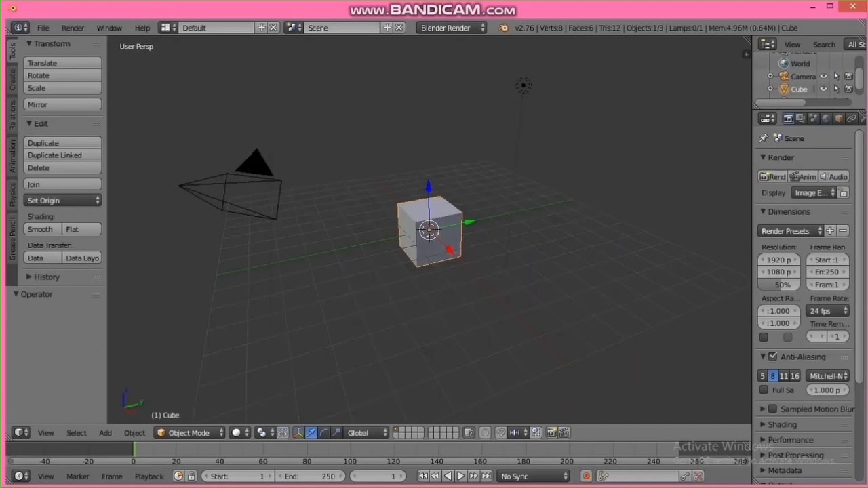Toggle Camera visibility eye in outliner

point(823,77)
